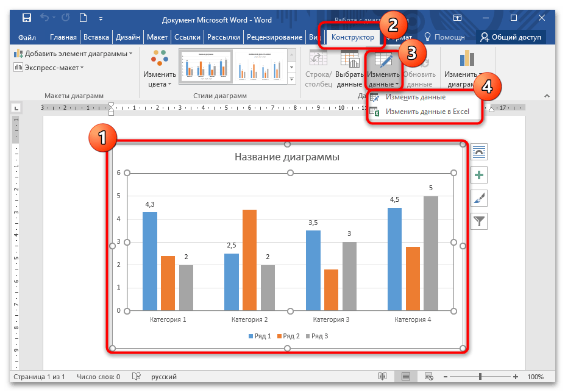Click the Помощник lightbulb search box
Viewport: 565px width, 392px height.
pos(445,37)
